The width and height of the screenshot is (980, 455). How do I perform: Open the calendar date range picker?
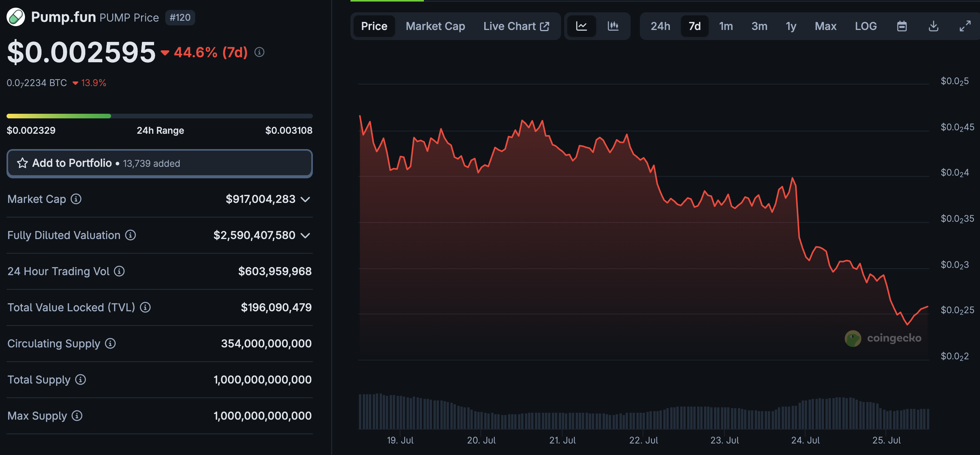(902, 26)
